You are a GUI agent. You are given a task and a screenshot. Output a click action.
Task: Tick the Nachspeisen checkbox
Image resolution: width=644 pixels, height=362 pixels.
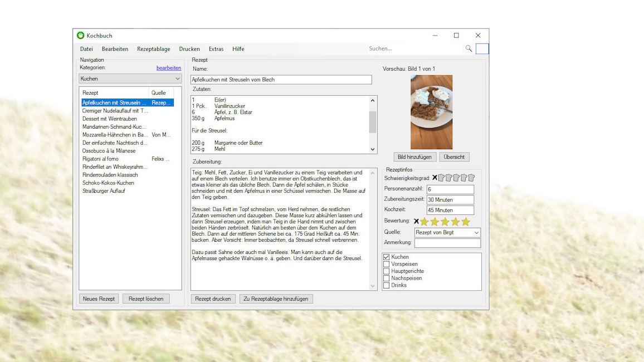[x=387, y=278]
